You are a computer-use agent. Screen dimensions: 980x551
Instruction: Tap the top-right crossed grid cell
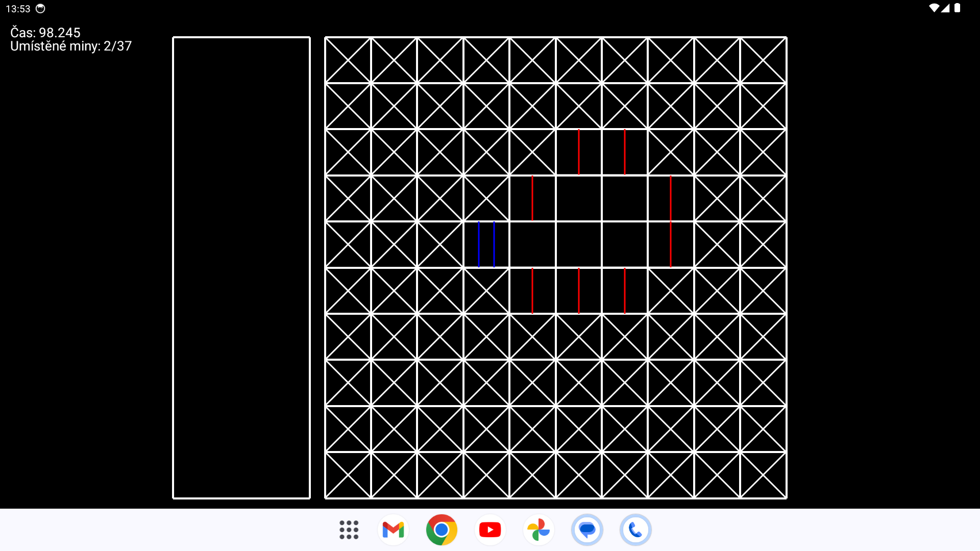(763, 60)
